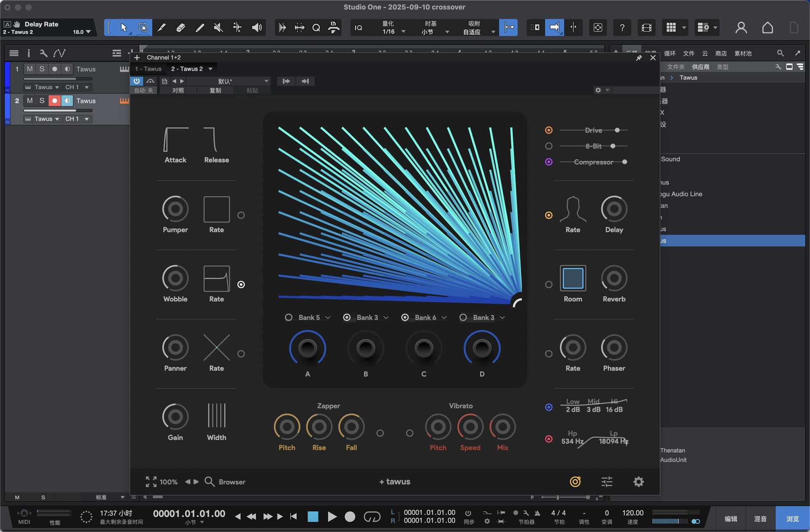Open the Bank 6 dropdown
Image resolution: width=810 pixels, height=532 pixels.
point(431,318)
